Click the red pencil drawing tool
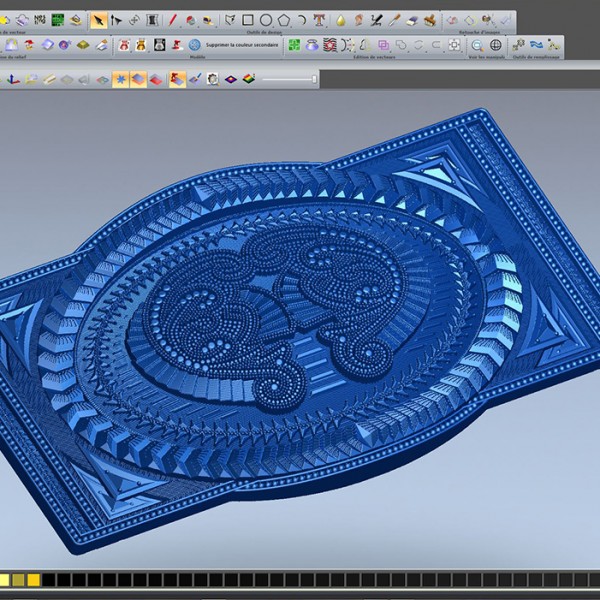Screen dimensions: 600x600 point(172,19)
